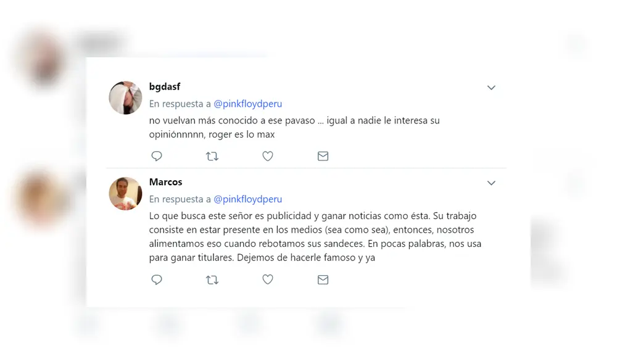The height and width of the screenshot is (364, 617).
Task: Open bgdasf's profile picture
Action: [x=125, y=97]
